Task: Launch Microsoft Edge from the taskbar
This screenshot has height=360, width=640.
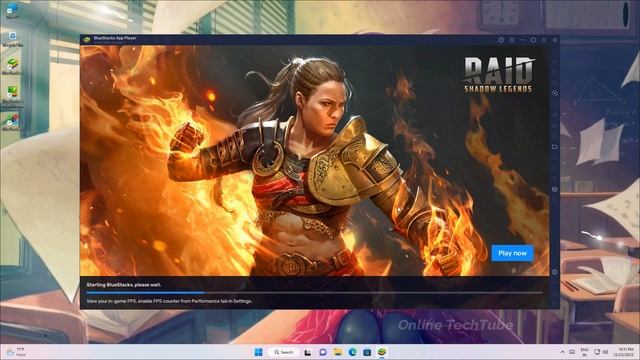Action: pos(352,352)
